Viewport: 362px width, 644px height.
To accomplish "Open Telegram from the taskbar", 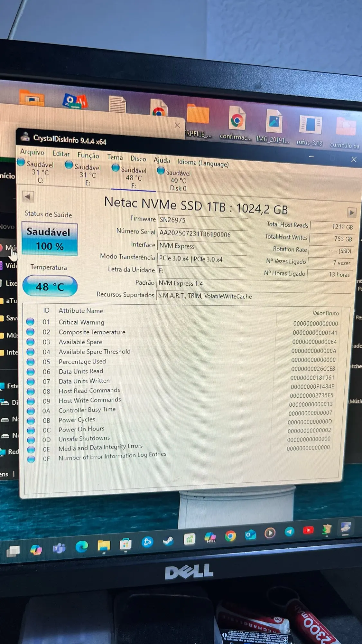I will 289,532.
